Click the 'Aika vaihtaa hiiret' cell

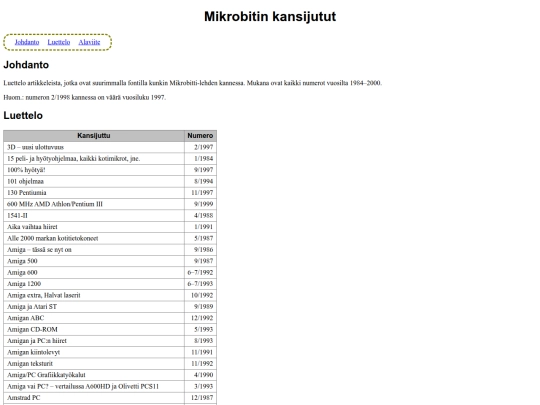[94, 227]
